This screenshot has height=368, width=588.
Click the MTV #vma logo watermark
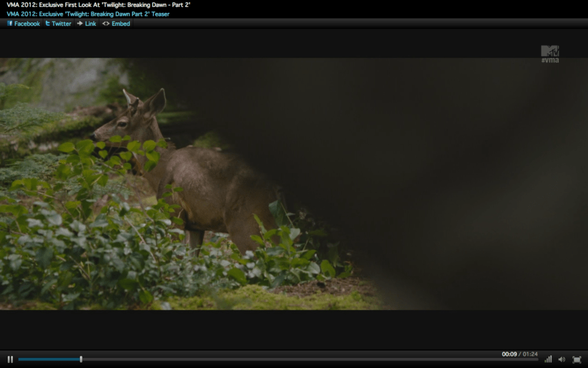click(550, 54)
